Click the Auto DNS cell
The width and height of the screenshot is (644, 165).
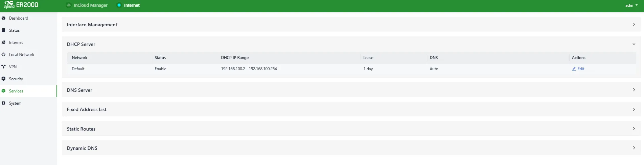tap(434, 69)
